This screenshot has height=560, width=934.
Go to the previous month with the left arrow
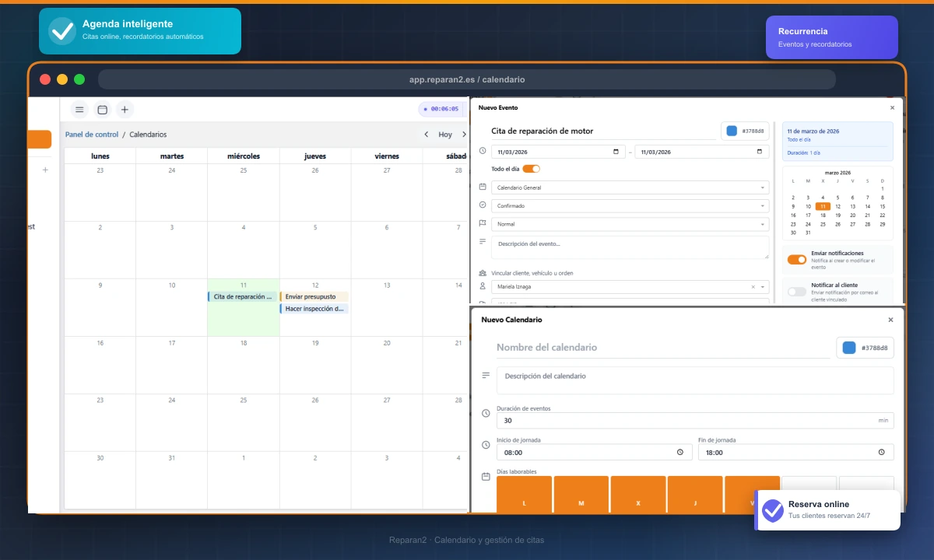pyautogui.click(x=426, y=135)
